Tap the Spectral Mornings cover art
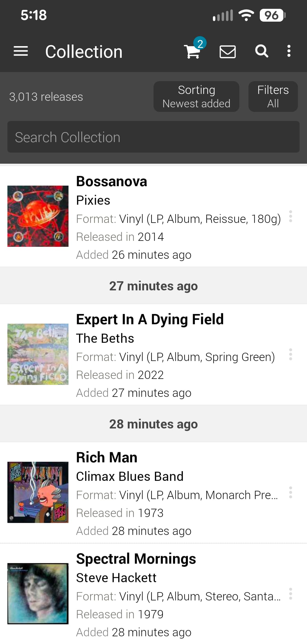 (38, 594)
